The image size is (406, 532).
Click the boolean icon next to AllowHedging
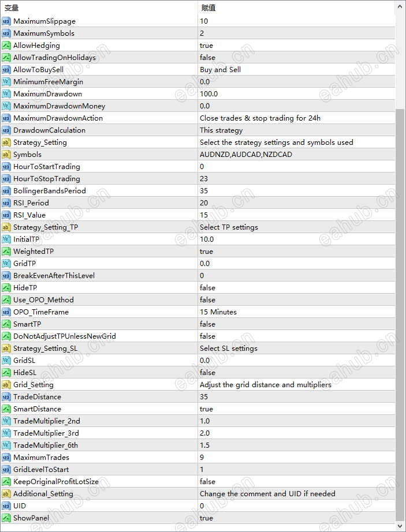click(x=6, y=46)
